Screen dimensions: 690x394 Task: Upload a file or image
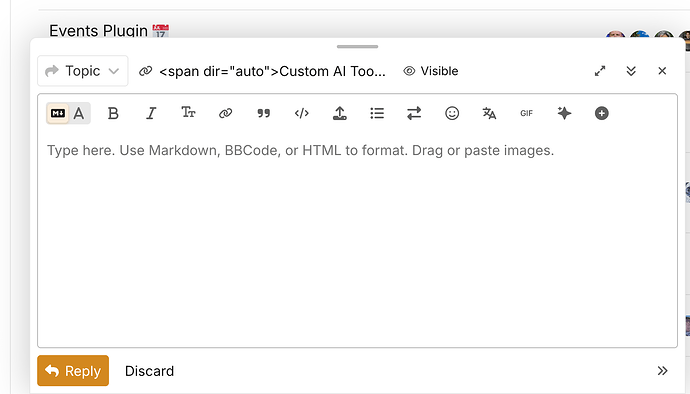click(339, 113)
